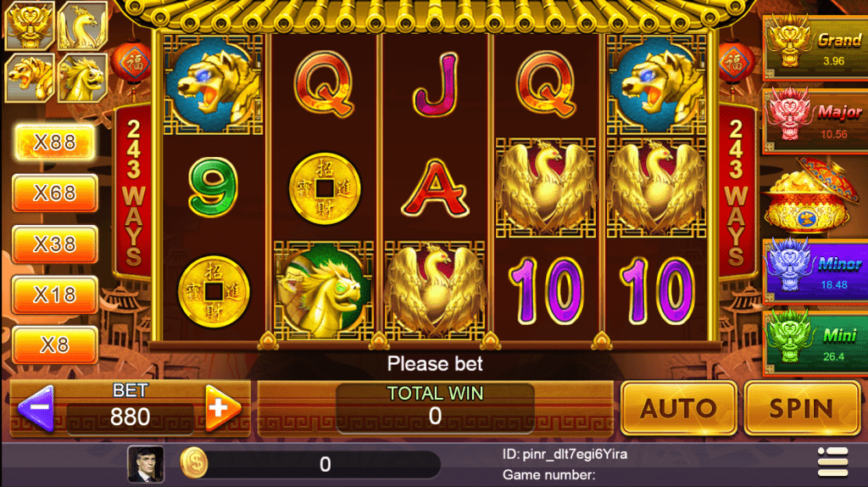This screenshot has height=487, width=868.
Task: Hit the SPIN button
Action: click(802, 408)
